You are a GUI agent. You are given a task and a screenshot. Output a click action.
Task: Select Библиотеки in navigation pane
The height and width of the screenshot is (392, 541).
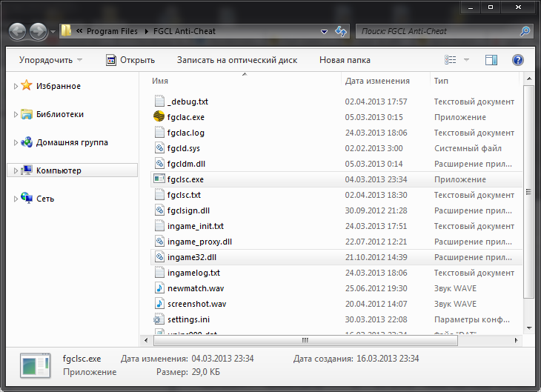tap(60, 114)
